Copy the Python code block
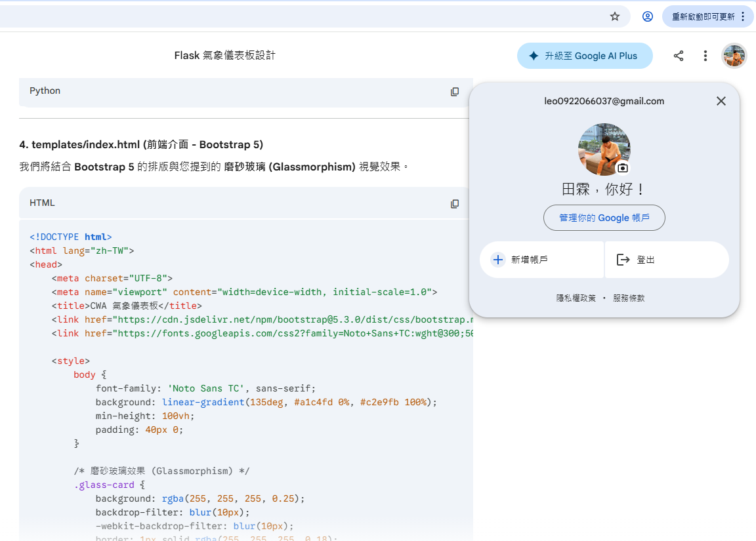Viewport: 756px width, 541px height. [x=455, y=92]
